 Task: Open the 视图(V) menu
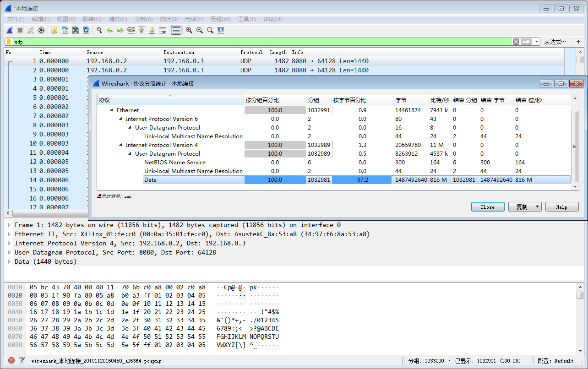click(x=66, y=19)
